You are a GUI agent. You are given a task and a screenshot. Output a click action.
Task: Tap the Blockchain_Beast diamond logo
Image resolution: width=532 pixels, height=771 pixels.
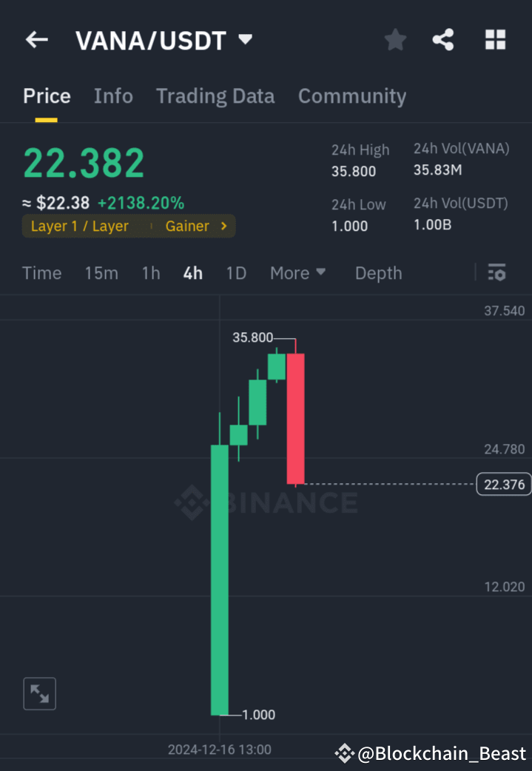pyautogui.click(x=344, y=753)
